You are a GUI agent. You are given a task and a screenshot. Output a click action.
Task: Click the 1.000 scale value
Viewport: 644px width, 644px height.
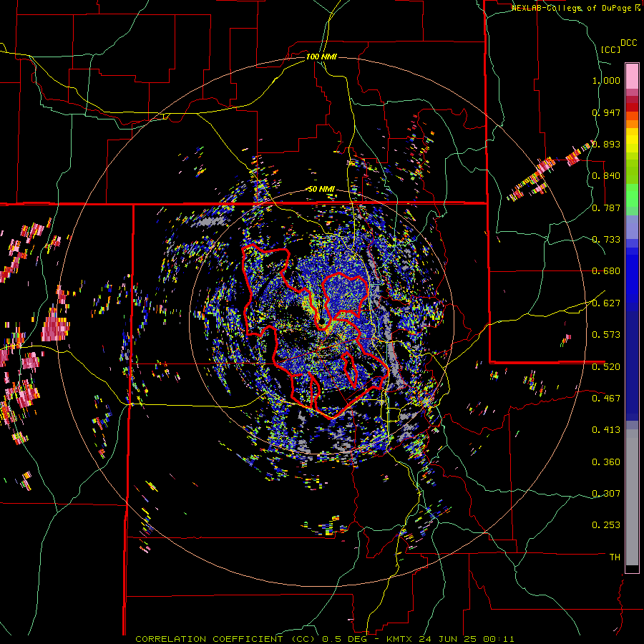click(x=606, y=80)
